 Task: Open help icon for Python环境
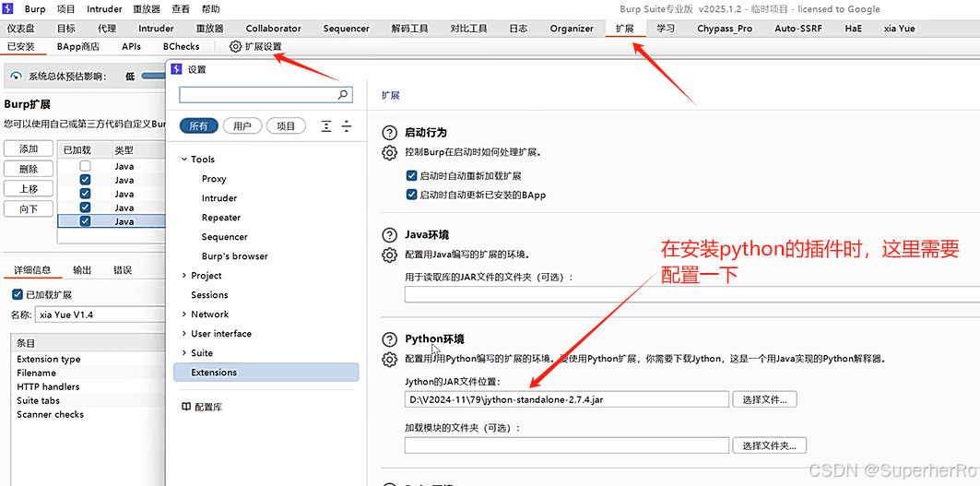click(x=389, y=339)
